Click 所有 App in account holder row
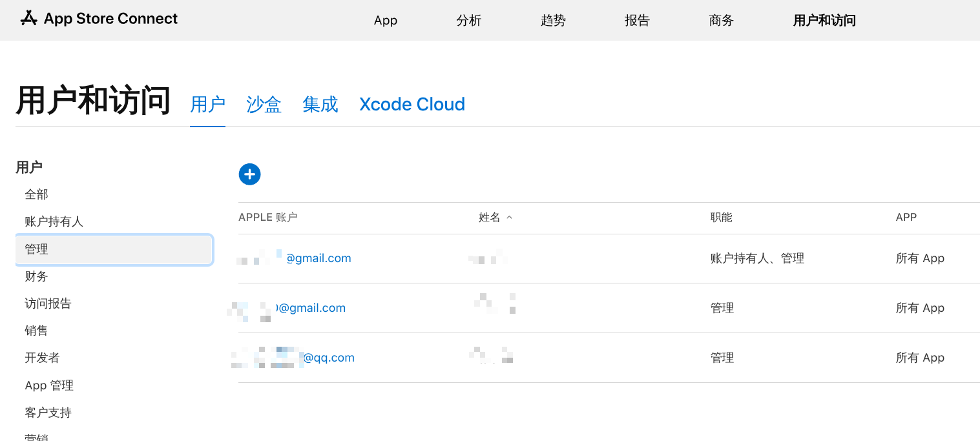Viewport: 980px width, 441px height. point(920,258)
